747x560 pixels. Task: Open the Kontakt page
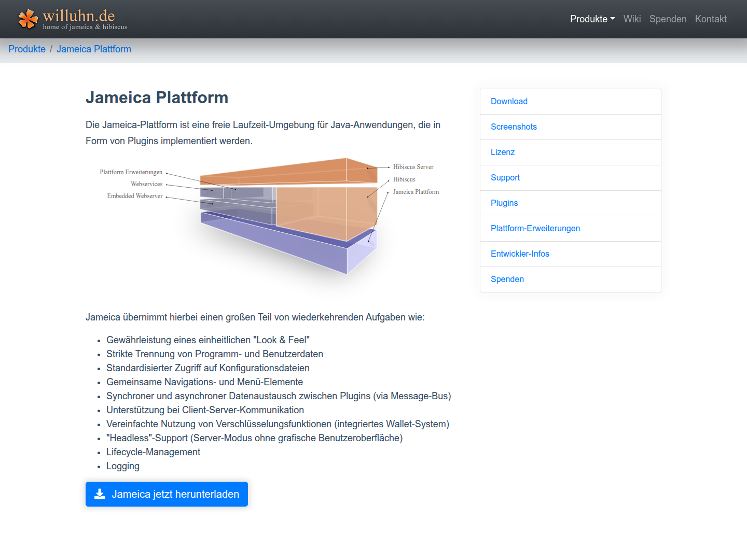711,19
